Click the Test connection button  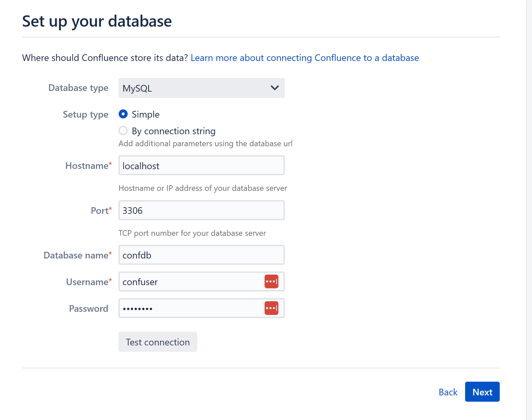[x=158, y=342]
